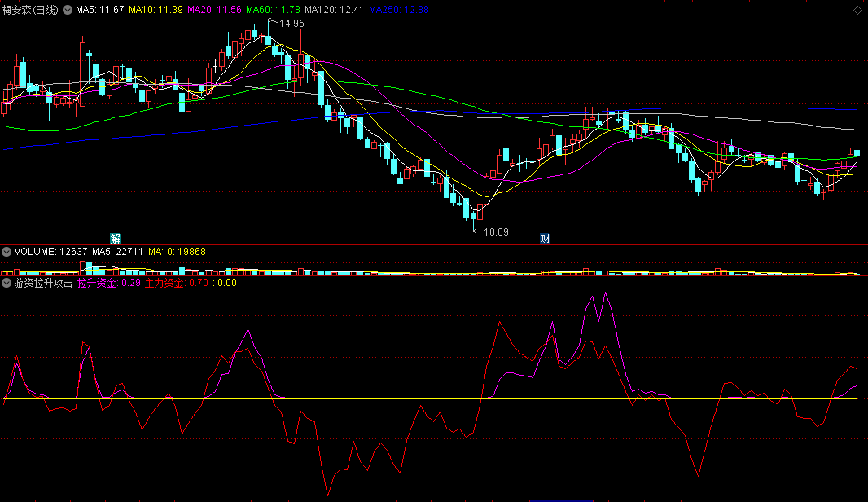Click the volume MA10: 19868 value

pyautogui.click(x=177, y=252)
